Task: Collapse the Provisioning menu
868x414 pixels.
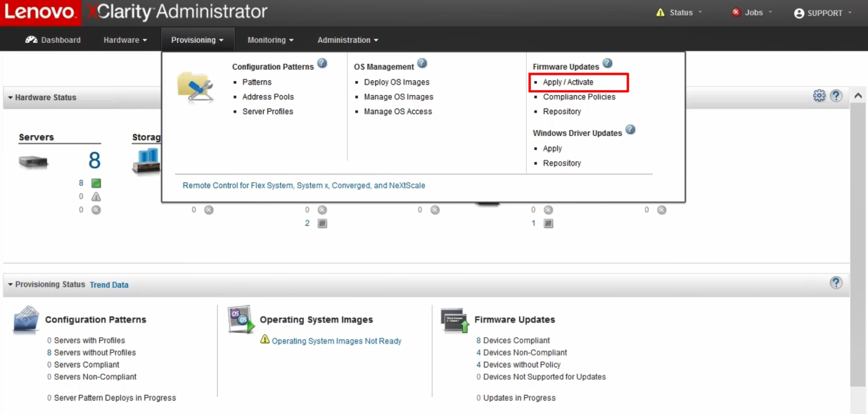Action: point(197,40)
